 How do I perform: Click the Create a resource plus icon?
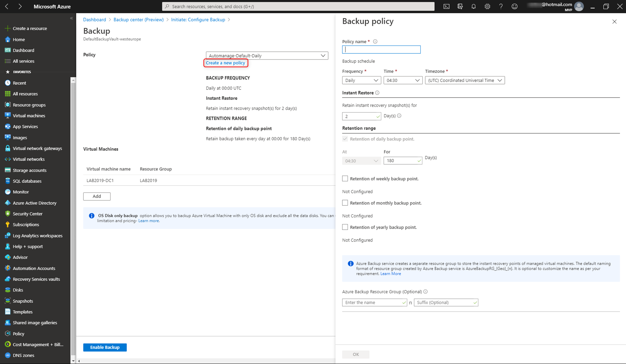(x=7, y=28)
